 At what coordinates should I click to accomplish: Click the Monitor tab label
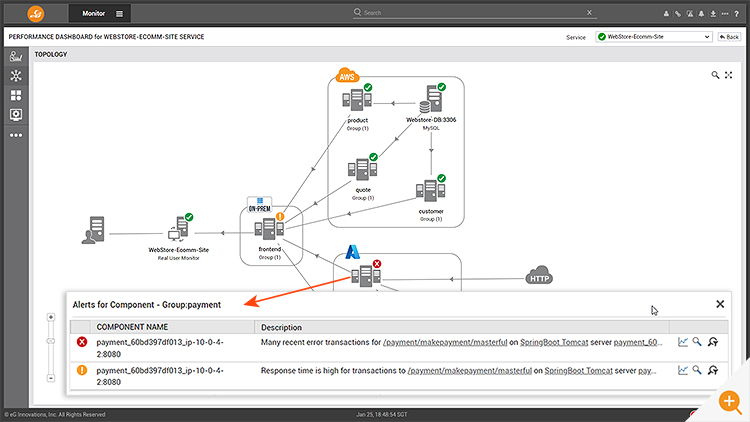[x=93, y=13]
